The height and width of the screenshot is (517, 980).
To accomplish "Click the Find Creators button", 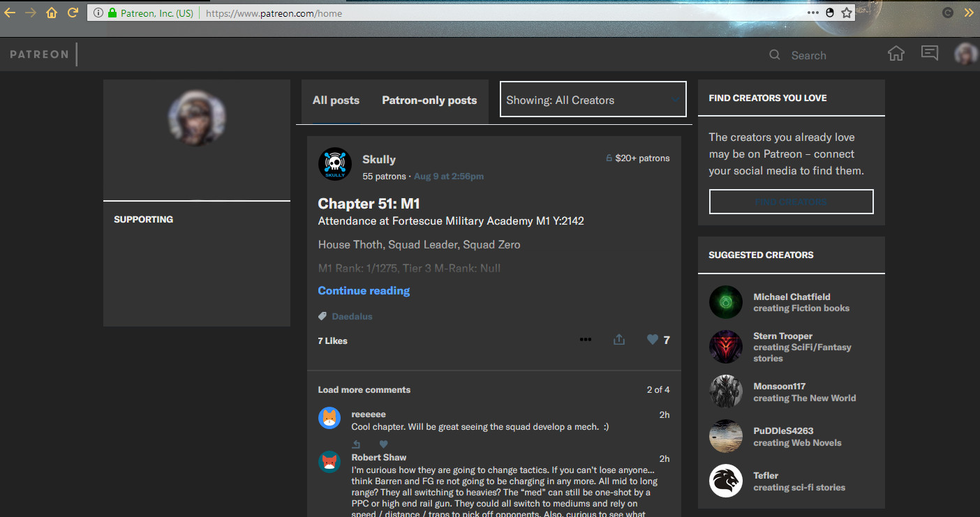I will click(791, 202).
